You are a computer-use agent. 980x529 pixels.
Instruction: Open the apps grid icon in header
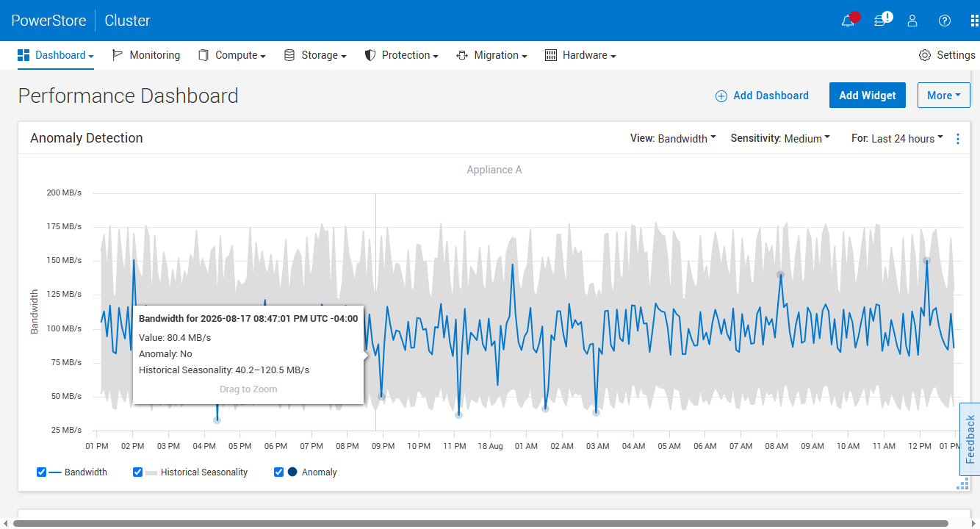pos(974,21)
